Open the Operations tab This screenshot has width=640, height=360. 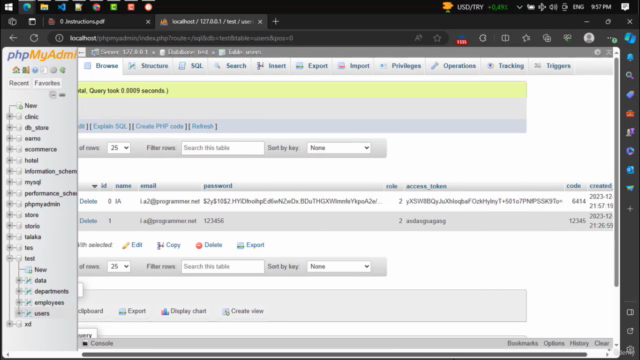[453, 66]
